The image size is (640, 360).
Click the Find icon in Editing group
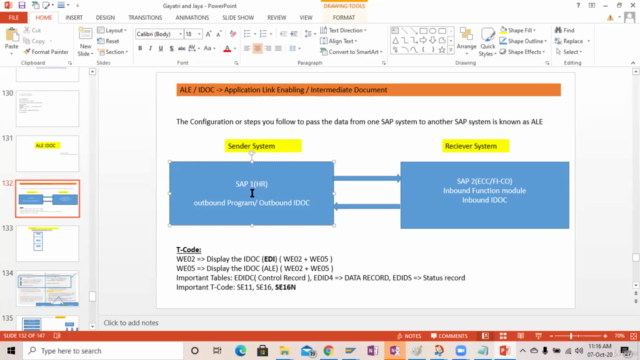(564, 30)
